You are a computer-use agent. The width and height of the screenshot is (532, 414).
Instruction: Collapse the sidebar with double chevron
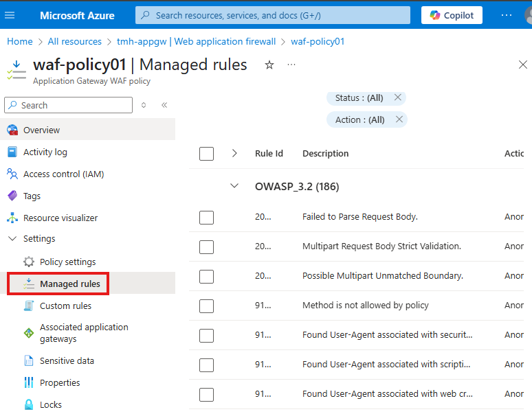[164, 105]
